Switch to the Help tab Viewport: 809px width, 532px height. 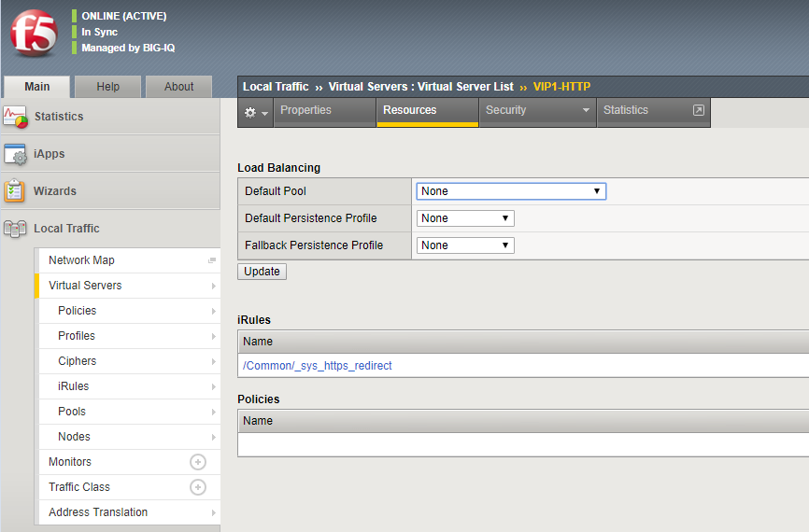point(107,87)
